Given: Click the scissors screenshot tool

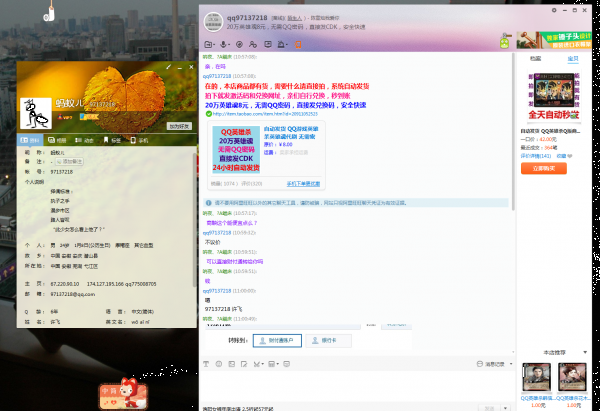Looking at the screenshot, I should click(256, 364).
